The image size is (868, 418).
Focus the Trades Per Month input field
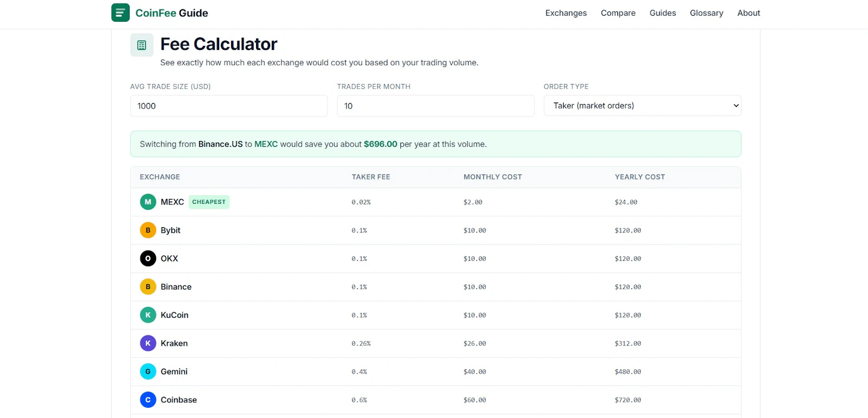click(x=436, y=106)
